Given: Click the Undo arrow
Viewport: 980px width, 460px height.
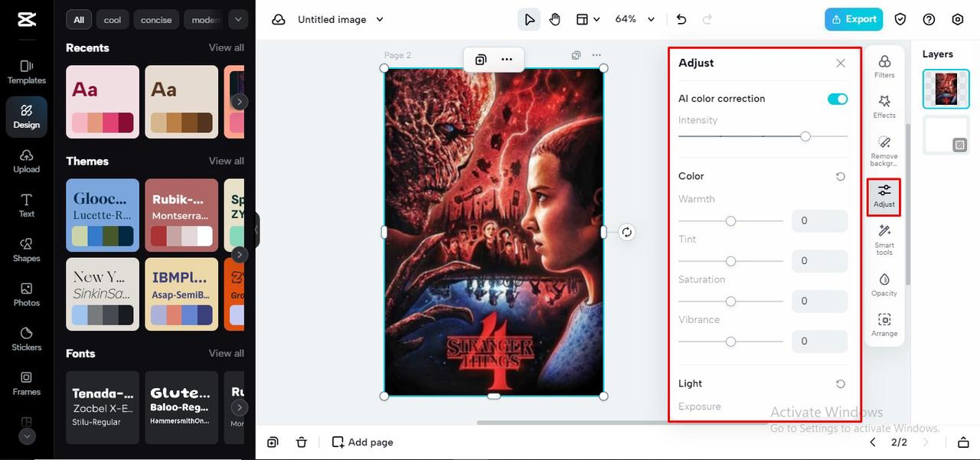Looking at the screenshot, I should point(681,19).
